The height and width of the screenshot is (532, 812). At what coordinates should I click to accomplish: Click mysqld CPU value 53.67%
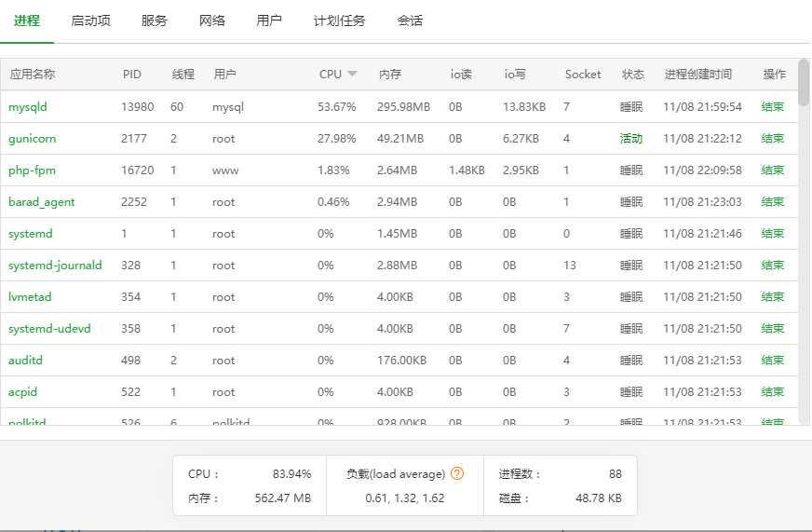[336, 107]
